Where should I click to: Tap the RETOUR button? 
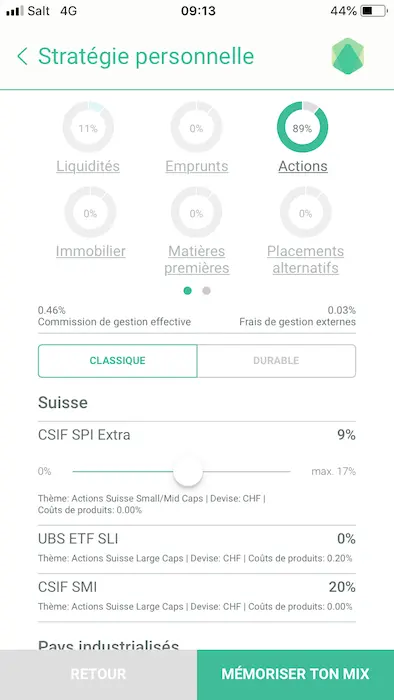click(x=98, y=675)
